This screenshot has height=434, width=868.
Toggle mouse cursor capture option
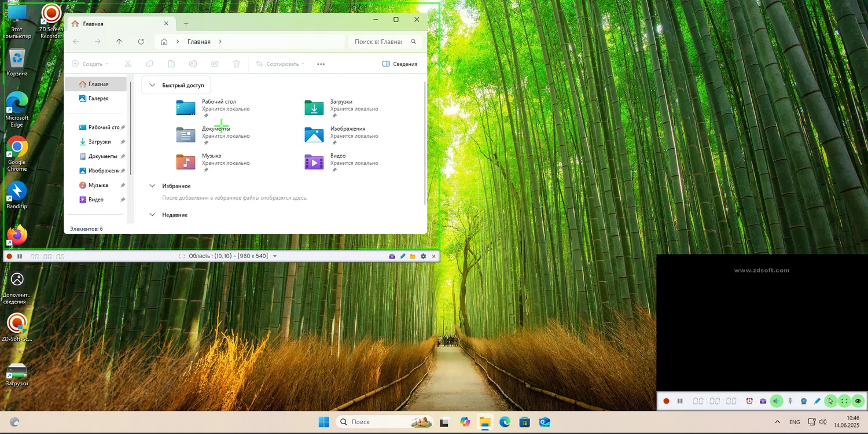(x=831, y=401)
